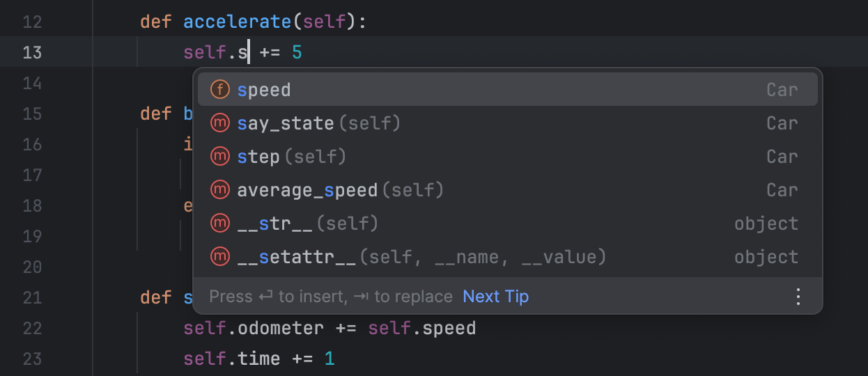Pick the step(self) suggestion
This screenshot has width=868, height=376.
pyautogui.click(x=291, y=157)
